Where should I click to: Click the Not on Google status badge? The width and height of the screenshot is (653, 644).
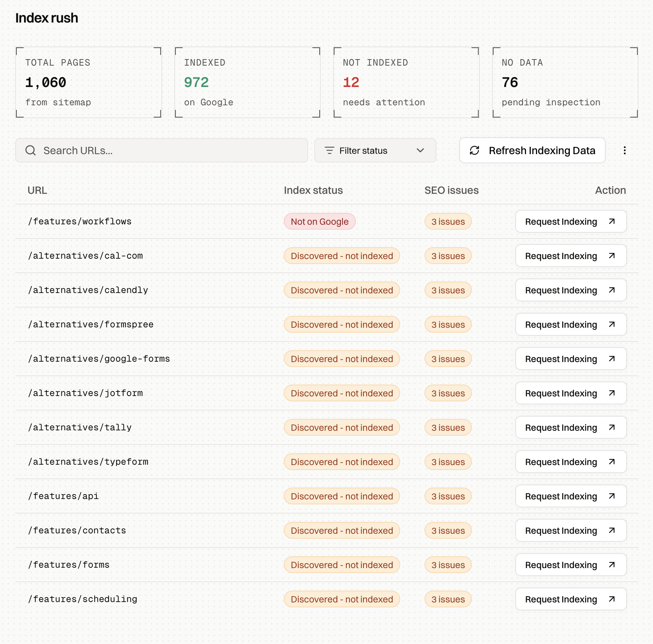320,221
